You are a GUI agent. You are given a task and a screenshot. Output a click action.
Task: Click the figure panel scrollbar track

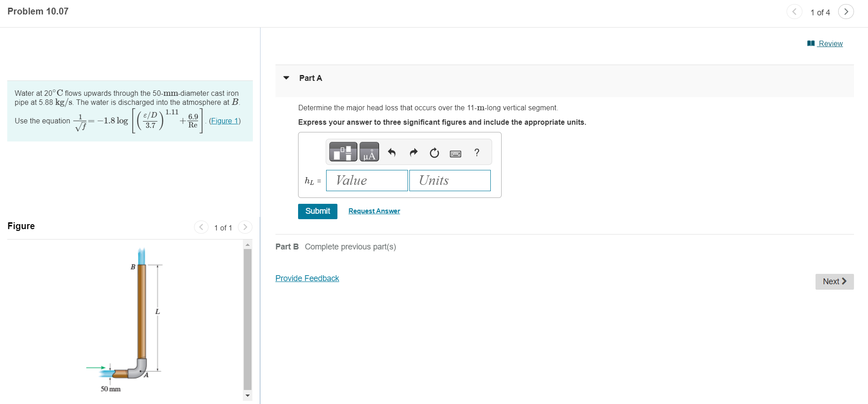[247, 319]
